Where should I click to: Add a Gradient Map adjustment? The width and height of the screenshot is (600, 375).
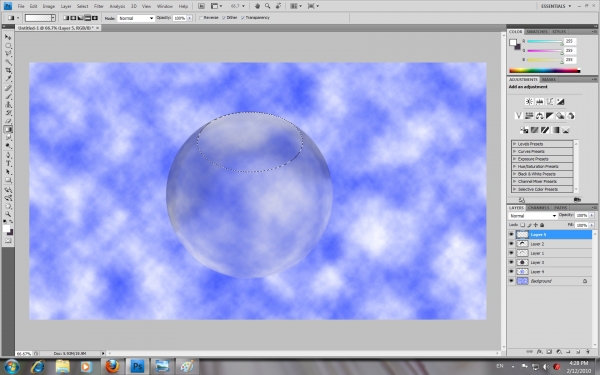(555, 130)
